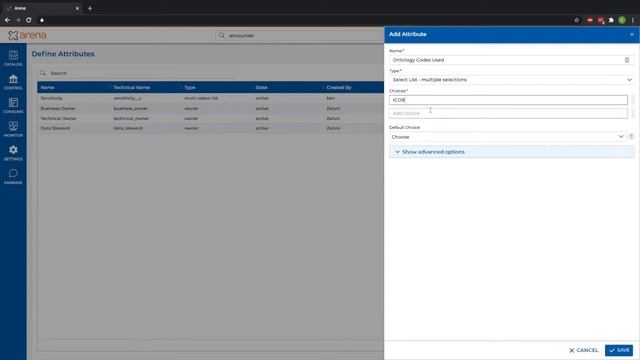Viewport: 640px width, 360px height.
Task: Sort by Name column header
Action: [47, 87]
